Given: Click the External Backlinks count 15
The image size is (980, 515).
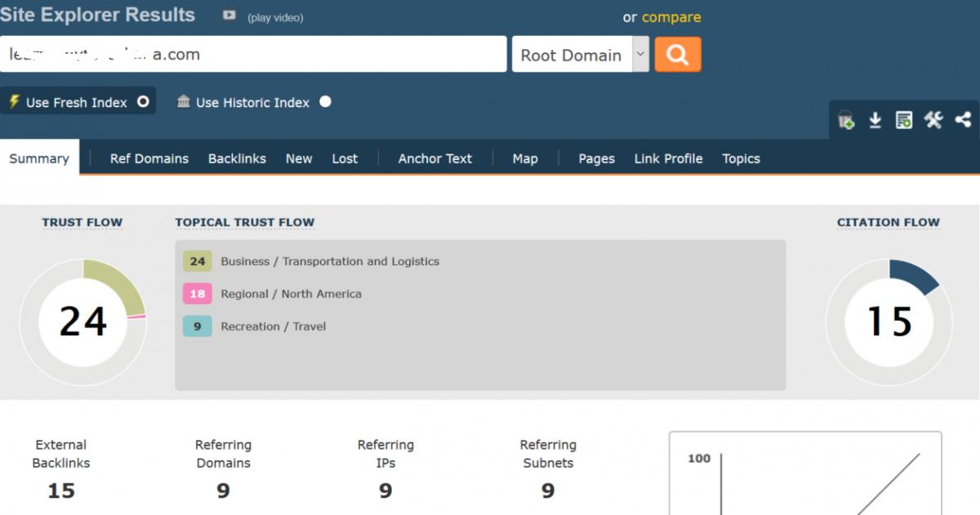Looking at the screenshot, I should pos(61,491).
